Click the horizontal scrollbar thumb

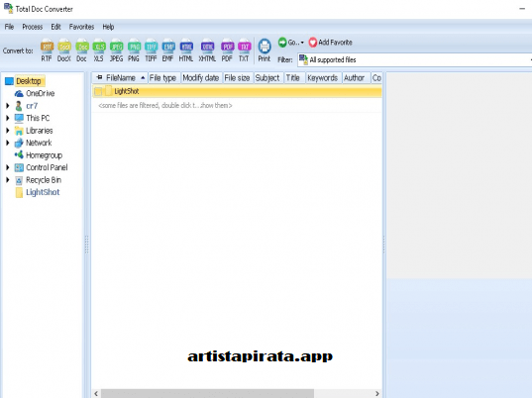[x=207, y=394]
